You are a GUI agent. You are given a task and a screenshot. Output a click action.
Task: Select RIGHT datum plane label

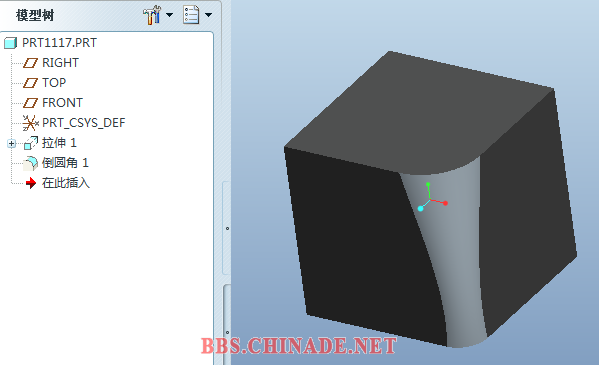(x=60, y=63)
